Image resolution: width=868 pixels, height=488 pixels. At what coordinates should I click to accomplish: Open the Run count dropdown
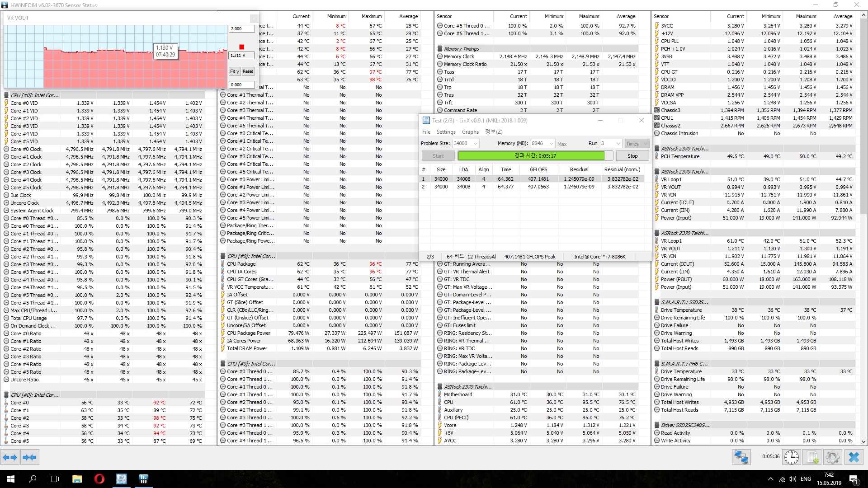[618, 143]
